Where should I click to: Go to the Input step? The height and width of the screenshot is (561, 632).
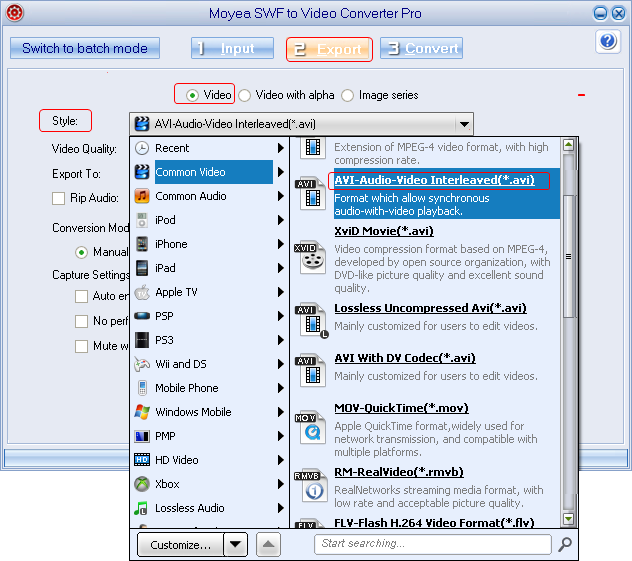[232, 48]
